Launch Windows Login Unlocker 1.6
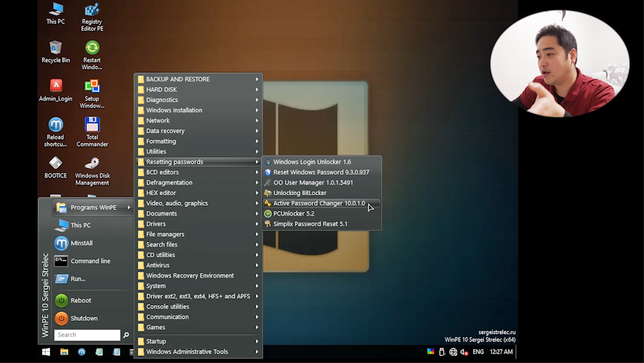This screenshot has width=644, height=363. tap(322, 162)
